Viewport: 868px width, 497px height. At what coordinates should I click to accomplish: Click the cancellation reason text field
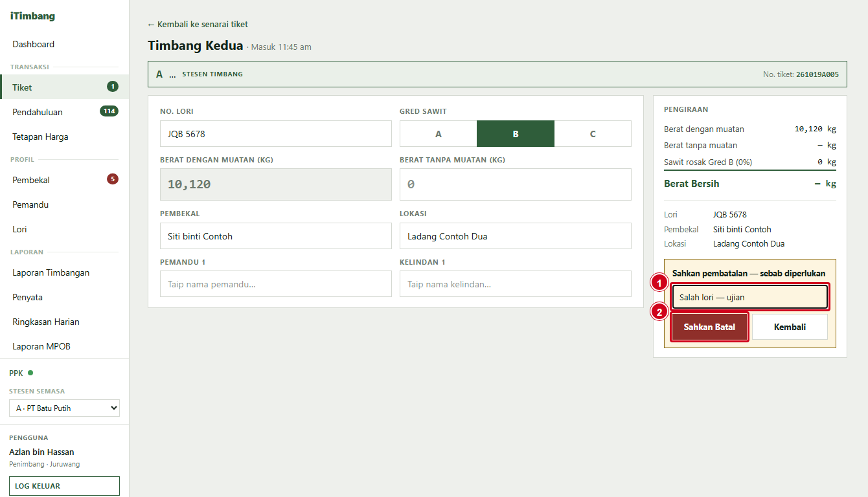pos(750,298)
